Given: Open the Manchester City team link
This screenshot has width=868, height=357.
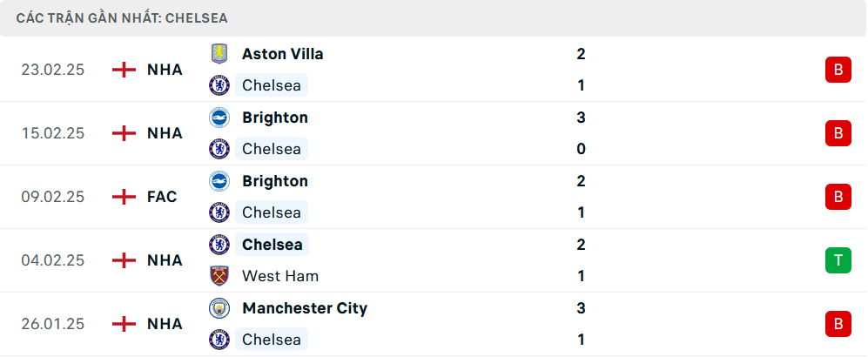Looking at the screenshot, I should (305, 308).
